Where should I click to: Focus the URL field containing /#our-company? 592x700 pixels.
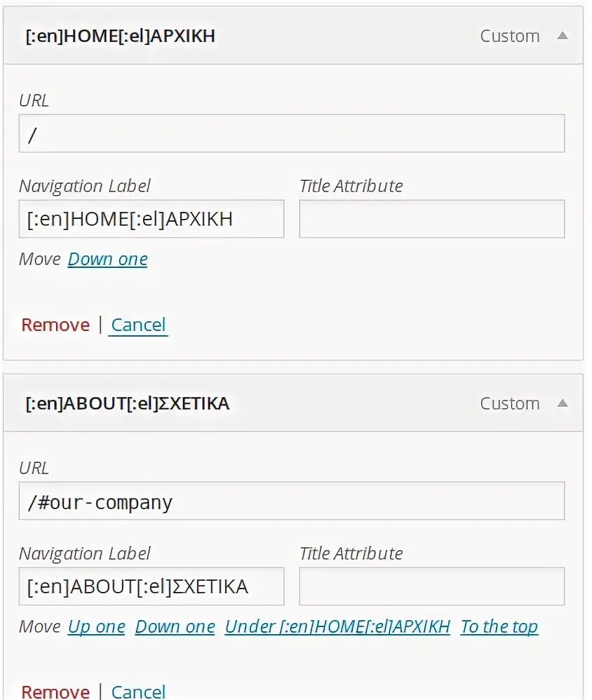[x=291, y=502]
